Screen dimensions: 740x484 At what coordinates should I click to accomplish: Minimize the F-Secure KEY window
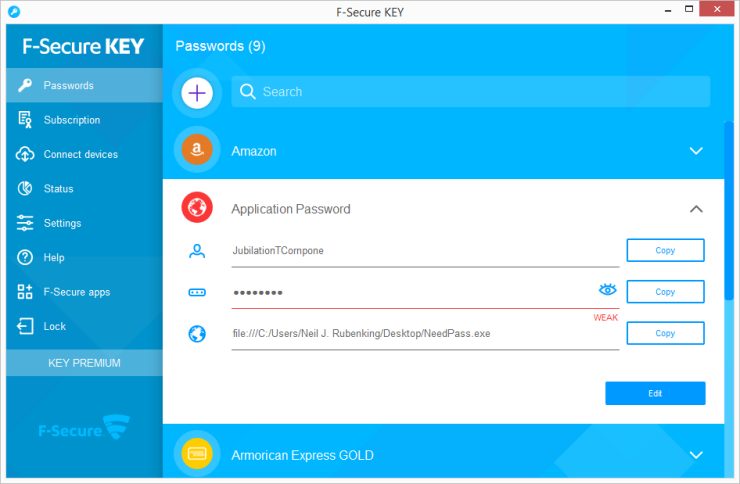[668, 10]
